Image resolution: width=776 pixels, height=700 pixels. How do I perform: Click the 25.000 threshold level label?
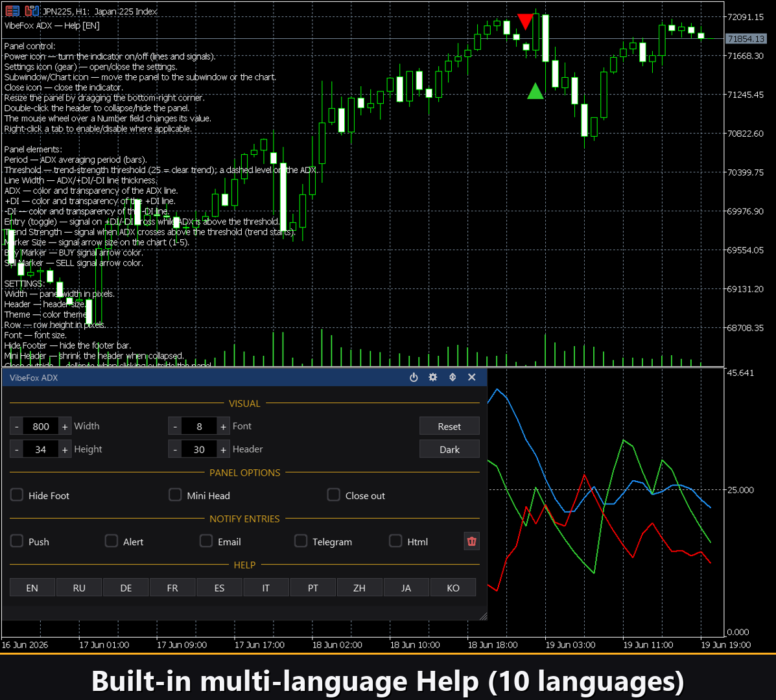[740, 490]
